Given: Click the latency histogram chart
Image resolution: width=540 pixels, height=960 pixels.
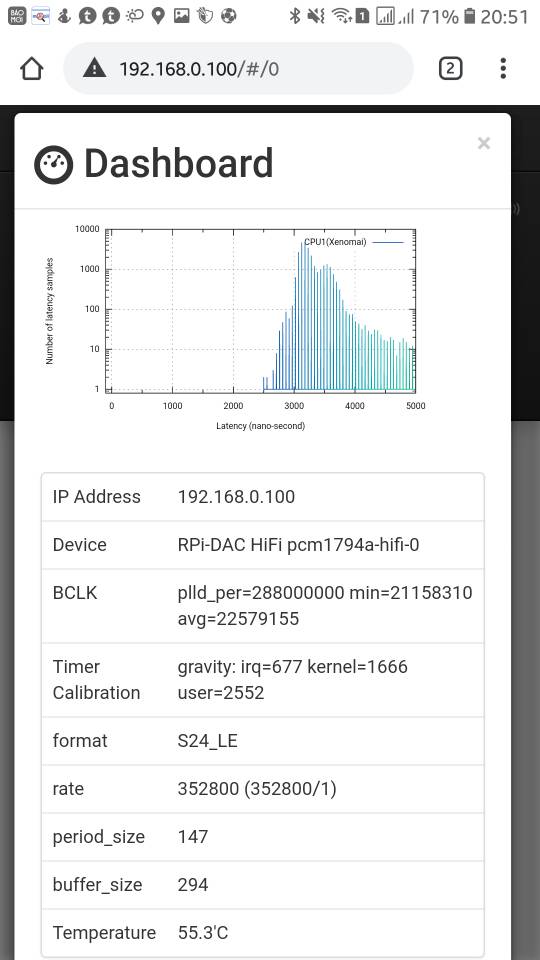Looking at the screenshot, I should [235, 327].
